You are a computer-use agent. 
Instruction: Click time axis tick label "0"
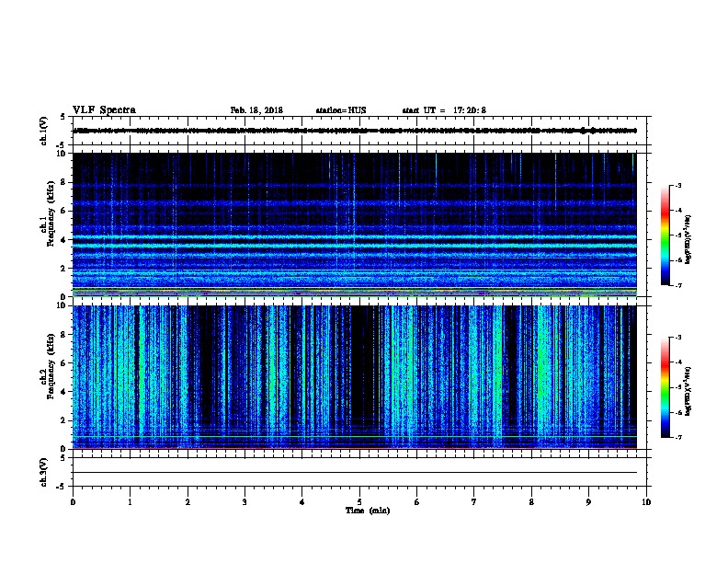tap(73, 502)
